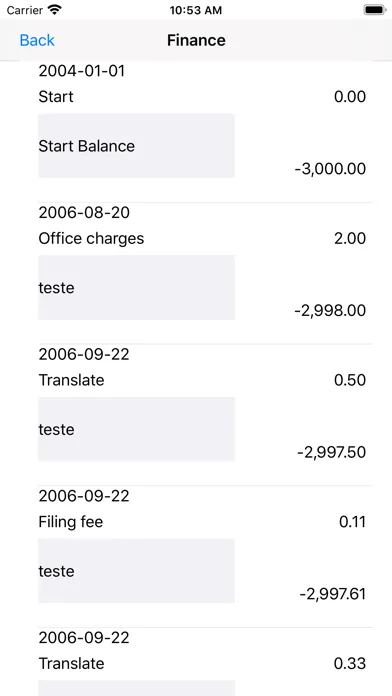Viewport: 392px width, 696px height.
Task: Tap the -2,997.50 running balance
Action: (x=332, y=452)
